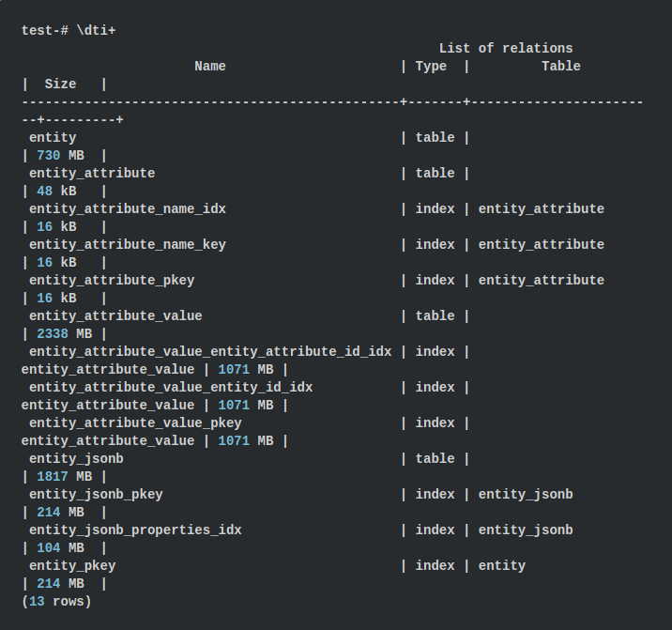Click entity_jsonb_properties_idx index name
The image size is (672, 630).
pos(135,530)
